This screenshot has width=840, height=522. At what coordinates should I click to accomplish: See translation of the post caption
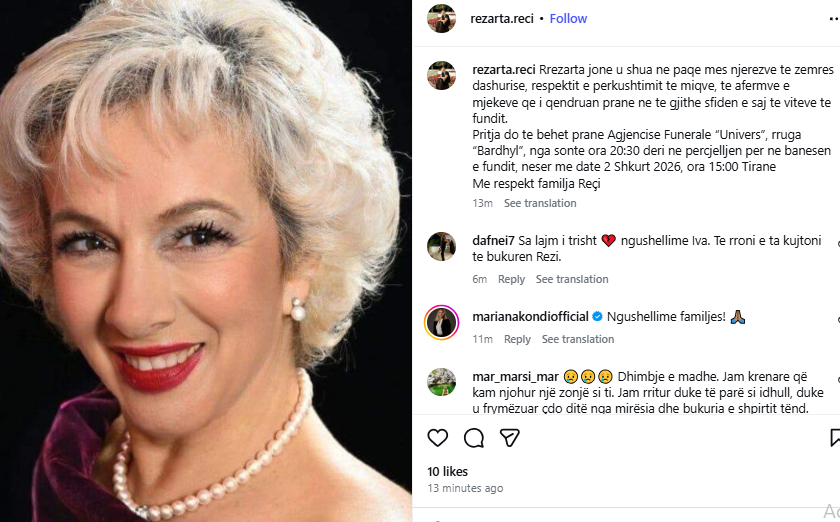(540, 203)
